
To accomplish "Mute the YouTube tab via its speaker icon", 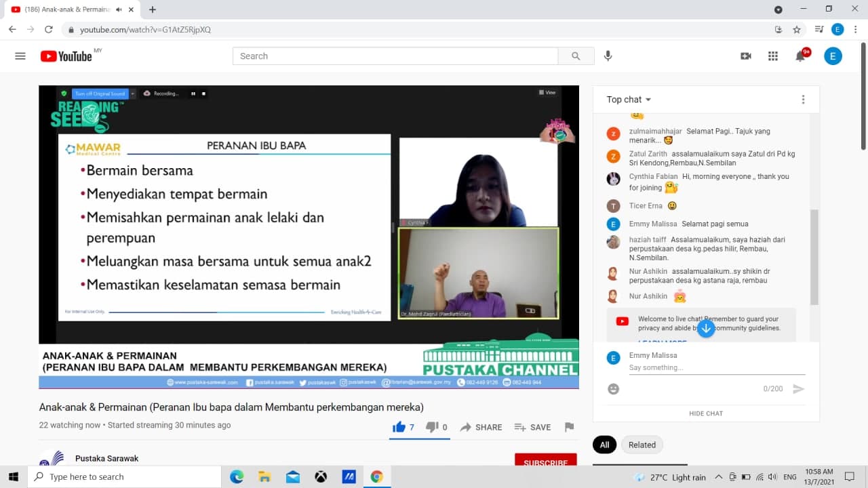I will click(x=119, y=9).
